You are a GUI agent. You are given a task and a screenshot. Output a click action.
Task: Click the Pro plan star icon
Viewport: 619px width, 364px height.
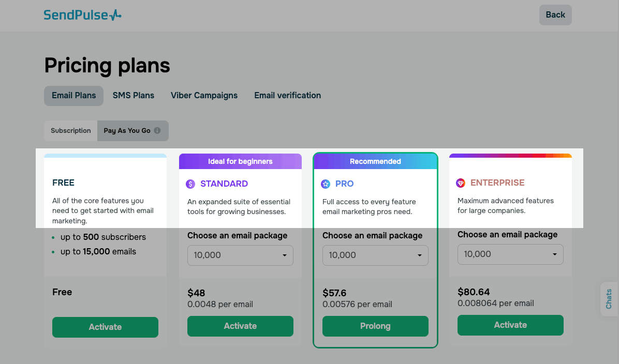[326, 184]
